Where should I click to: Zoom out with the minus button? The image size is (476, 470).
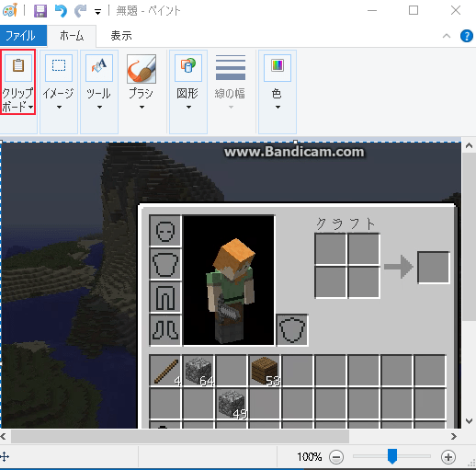(336, 457)
